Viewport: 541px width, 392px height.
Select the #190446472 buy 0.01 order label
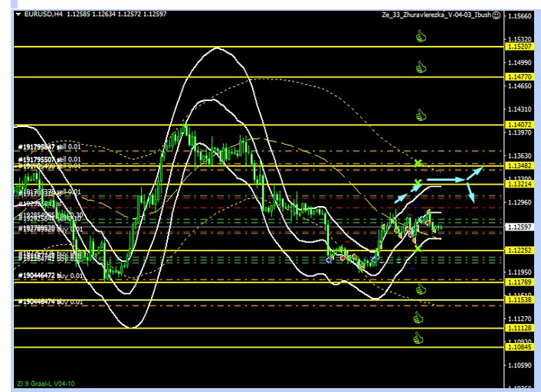coord(49,274)
